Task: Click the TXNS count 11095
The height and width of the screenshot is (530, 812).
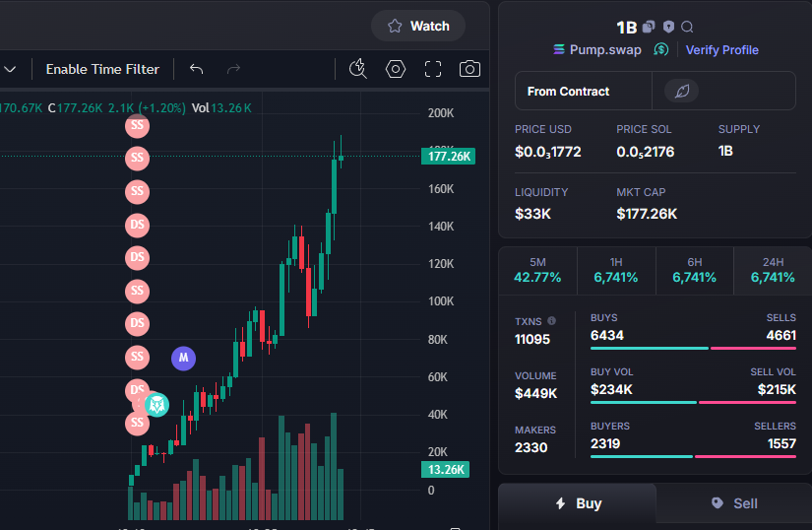Action: (x=532, y=339)
